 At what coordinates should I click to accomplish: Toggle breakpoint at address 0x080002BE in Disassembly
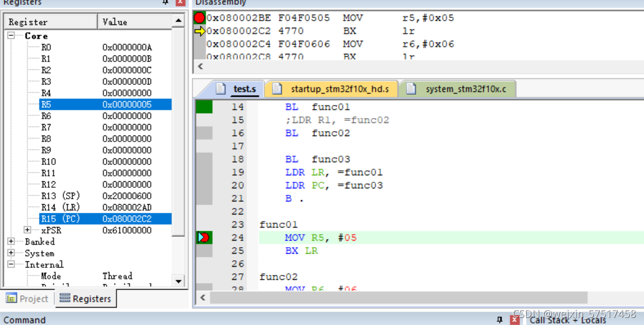tap(199, 17)
